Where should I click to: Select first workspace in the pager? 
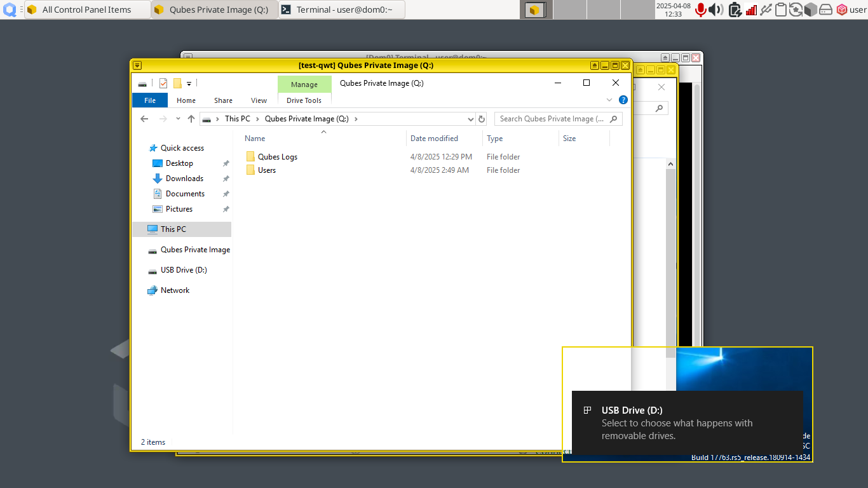tap(536, 10)
